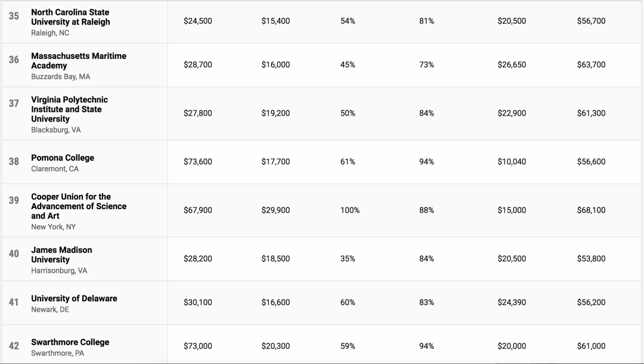Click rank number 42 cell
This screenshot has width=644, height=364.
[x=14, y=346]
